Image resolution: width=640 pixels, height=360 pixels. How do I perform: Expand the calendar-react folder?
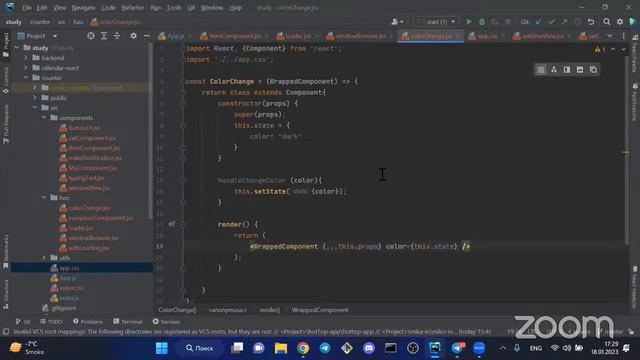click(26, 68)
